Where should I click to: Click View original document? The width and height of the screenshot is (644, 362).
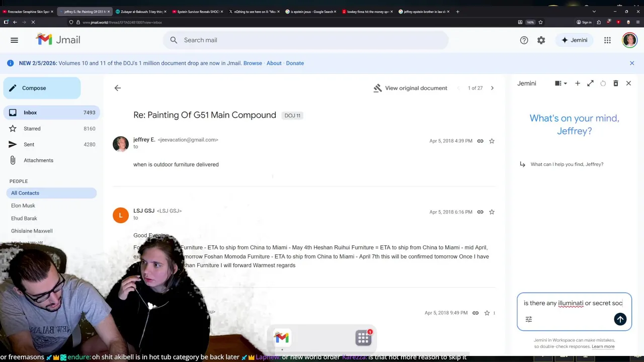410,88
